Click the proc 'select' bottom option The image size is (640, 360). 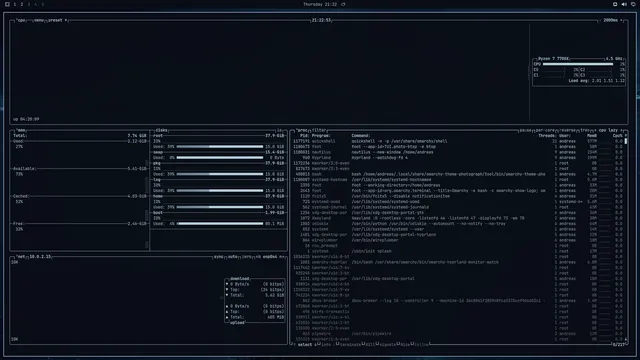pos(304,345)
